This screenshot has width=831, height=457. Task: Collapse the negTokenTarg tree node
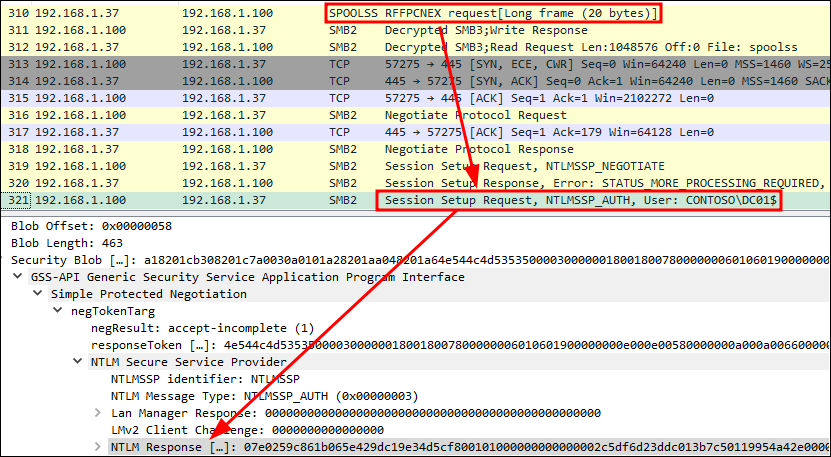(x=58, y=311)
